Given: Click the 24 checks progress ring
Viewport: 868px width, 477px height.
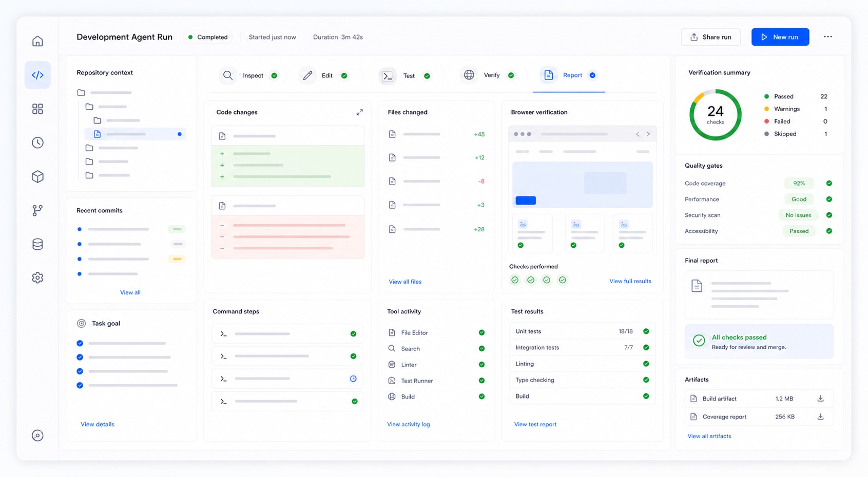Looking at the screenshot, I should click(716, 115).
